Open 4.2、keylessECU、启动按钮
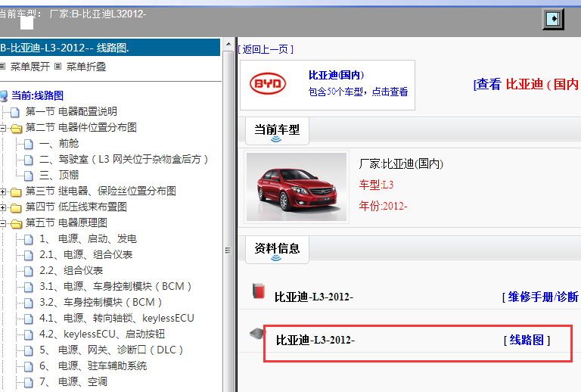Screen dimensions: 581x392 [102, 334]
